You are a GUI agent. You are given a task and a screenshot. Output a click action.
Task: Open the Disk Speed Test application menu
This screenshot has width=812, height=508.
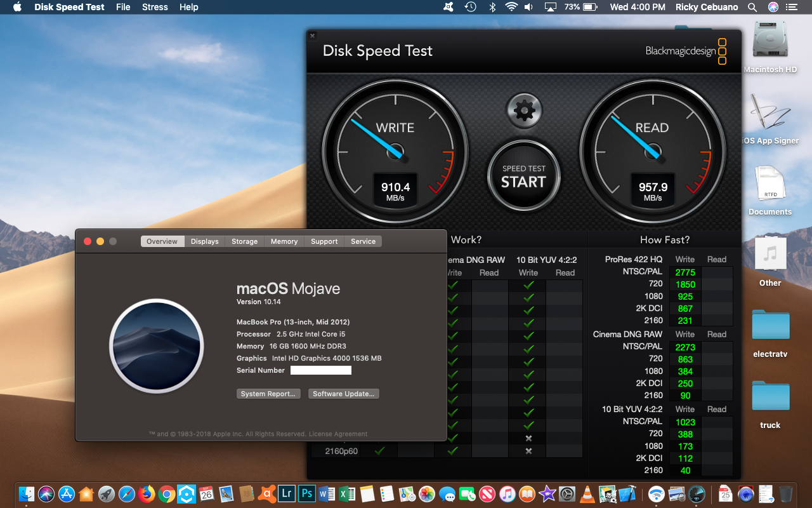70,7
